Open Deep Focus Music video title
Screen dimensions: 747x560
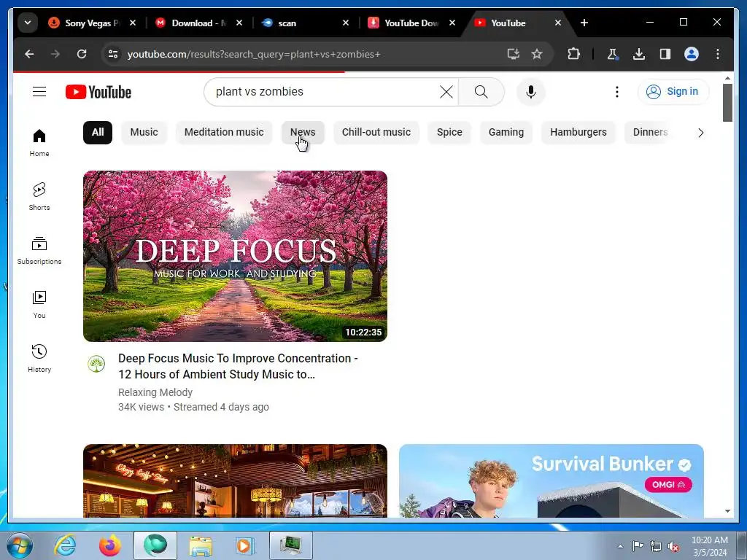[238, 366]
